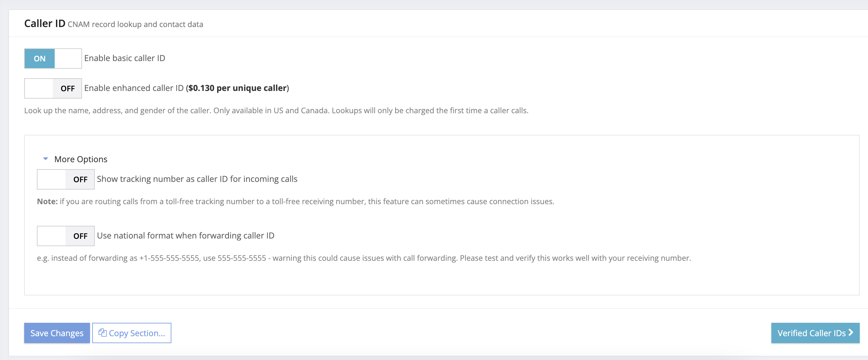
Task: Click the toll-free Note paragraph
Action: coord(295,202)
